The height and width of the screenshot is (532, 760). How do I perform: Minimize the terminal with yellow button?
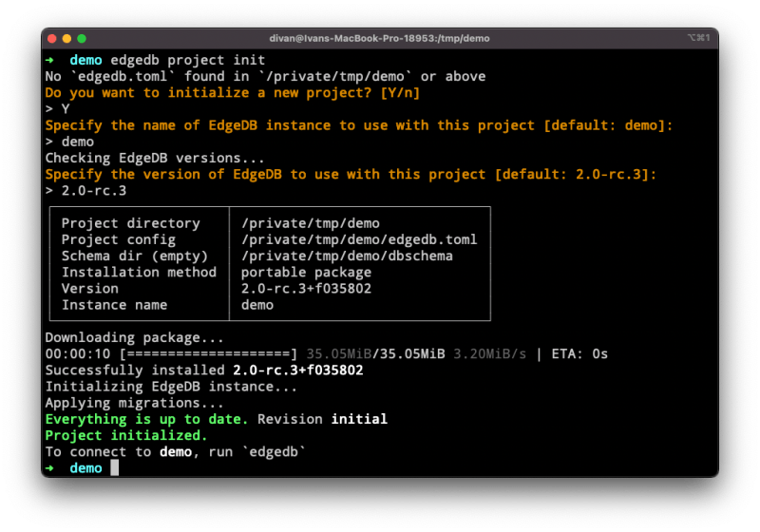tap(66, 39)
